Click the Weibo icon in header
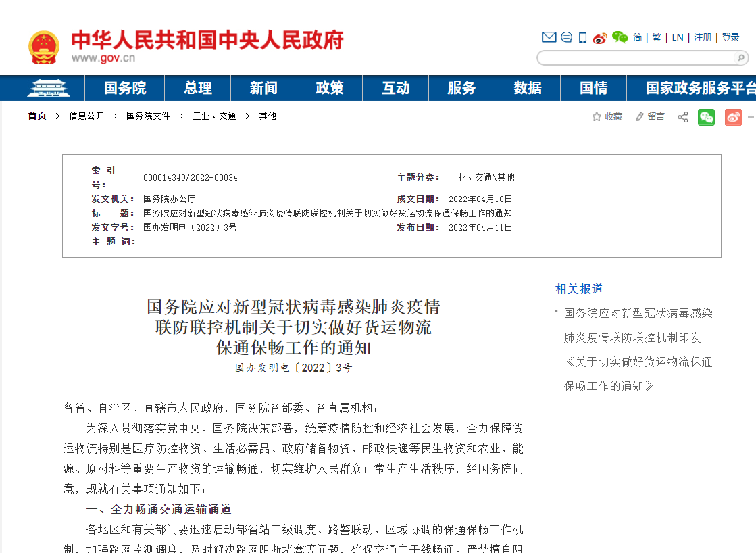The height and width of the screenshot is (553, 756). [x=600, y=38]
